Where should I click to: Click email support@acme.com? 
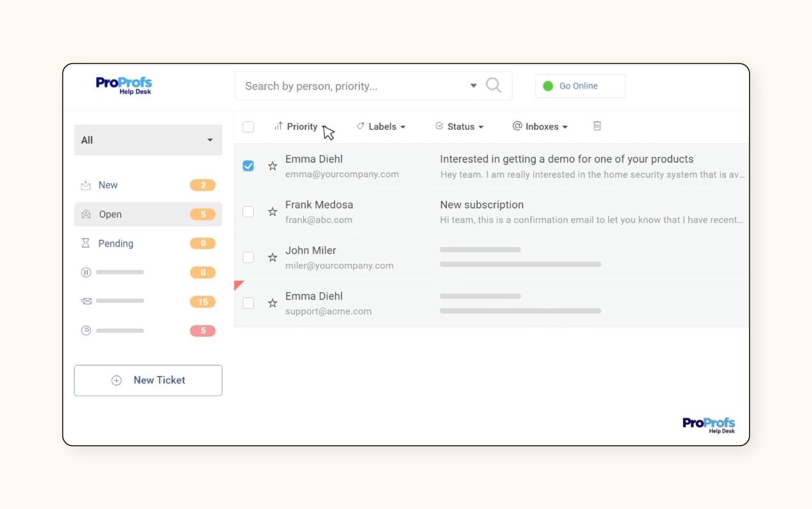328,312
